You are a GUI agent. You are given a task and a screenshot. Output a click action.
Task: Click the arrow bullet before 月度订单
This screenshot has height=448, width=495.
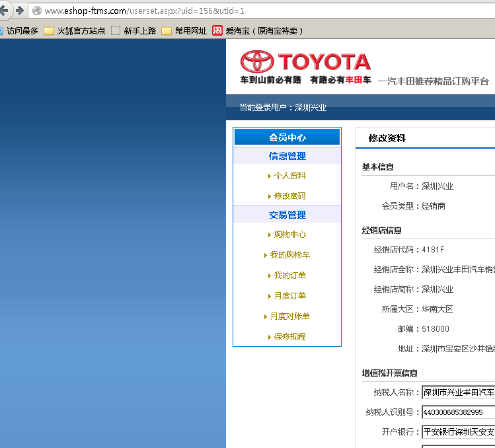(x=269, y=297)
